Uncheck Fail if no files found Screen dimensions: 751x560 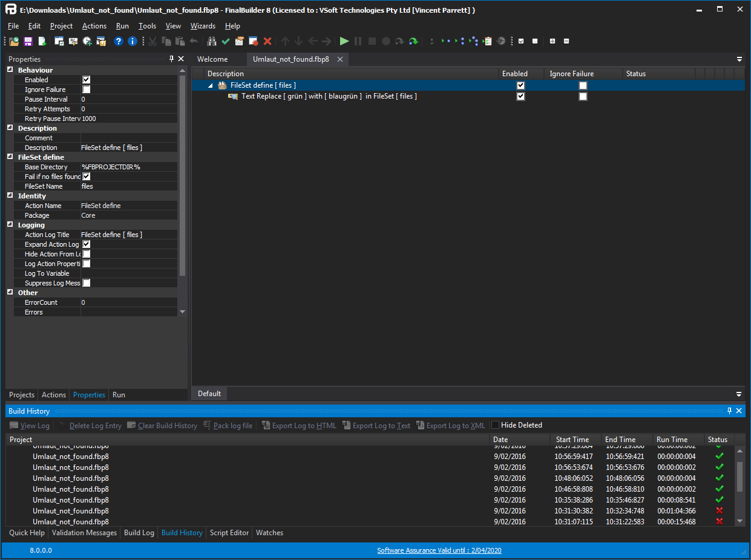[x=86, y=177]
